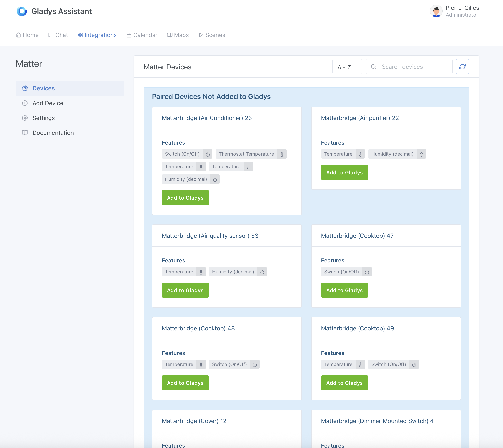503x448 pixels.
Task: Click the Pierre-Gilles user avatar
Action: click(436, 11)
